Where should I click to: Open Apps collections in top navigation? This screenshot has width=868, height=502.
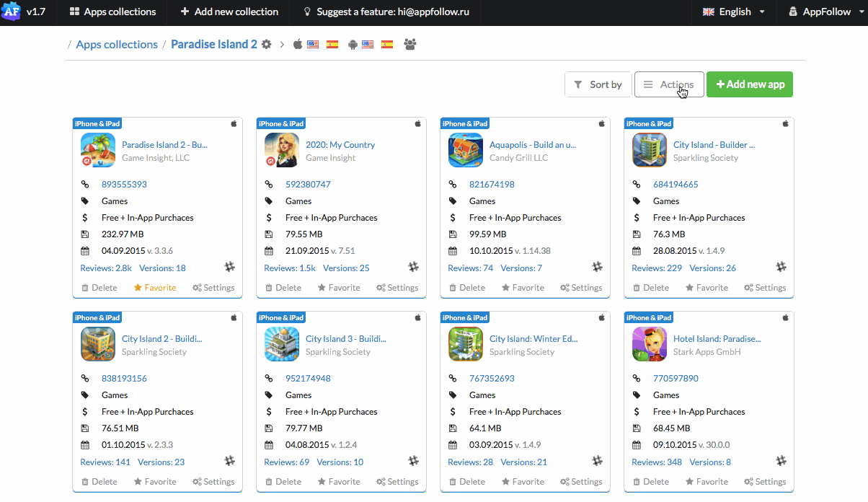[112, 12]
